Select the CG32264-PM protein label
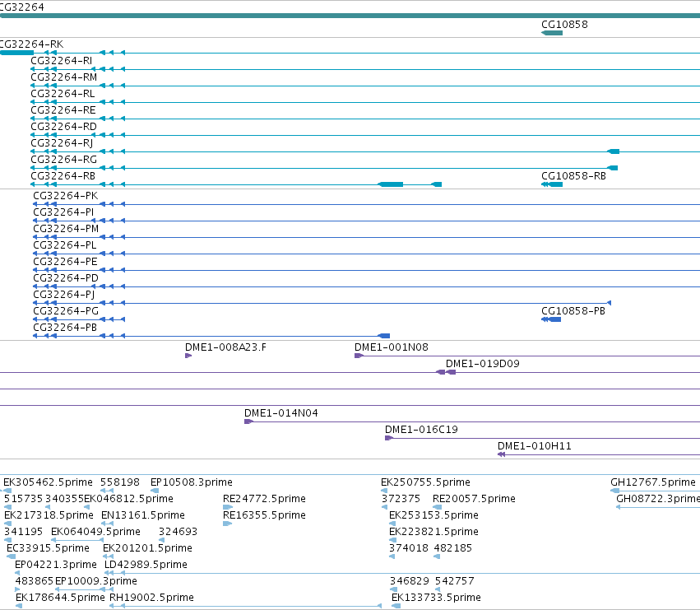 point(66,229)
